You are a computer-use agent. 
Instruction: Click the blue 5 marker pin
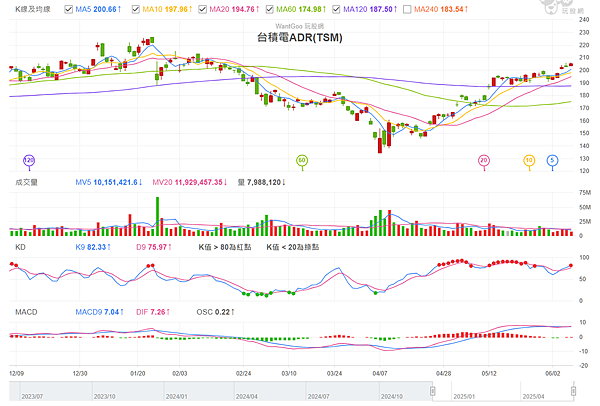point(552,161)
